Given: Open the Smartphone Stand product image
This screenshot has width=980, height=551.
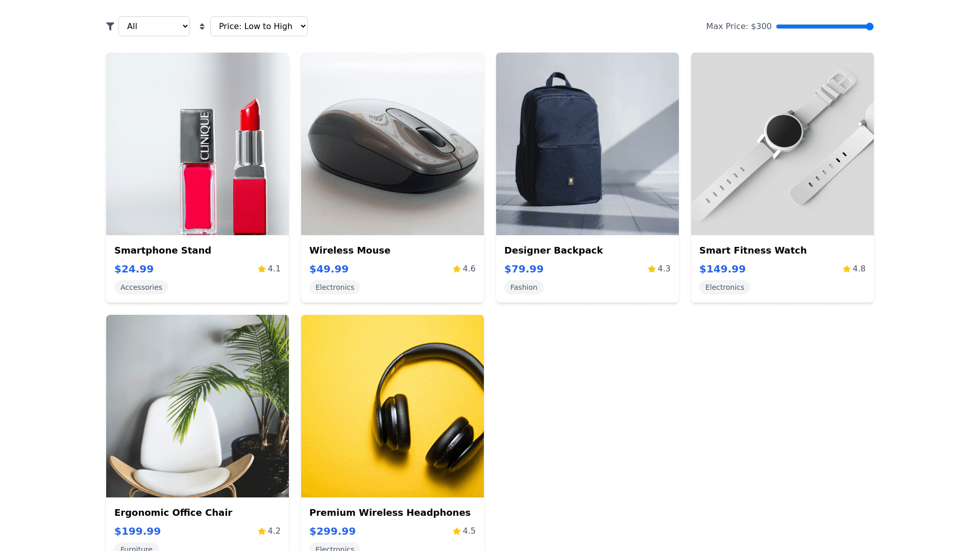Looking at the screenshot, I should tap(198, 144).
